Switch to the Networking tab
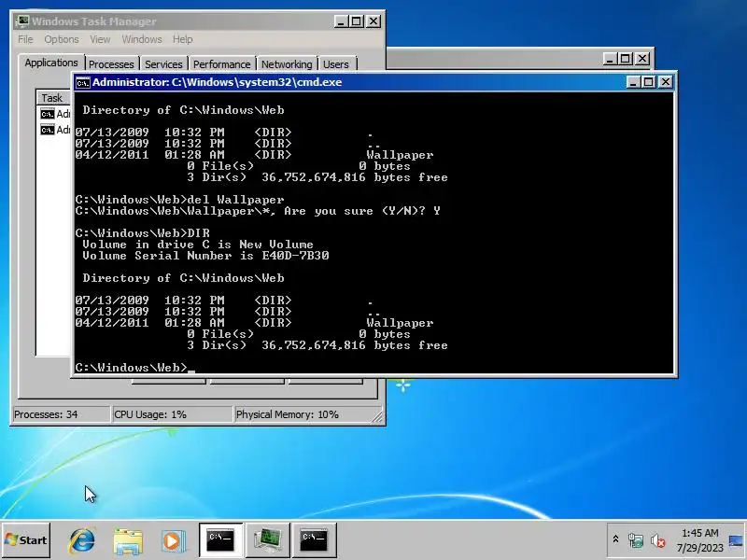 click(x=287, y=63)
